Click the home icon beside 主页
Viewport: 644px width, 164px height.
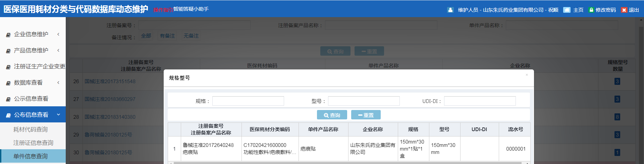(567, 10)
